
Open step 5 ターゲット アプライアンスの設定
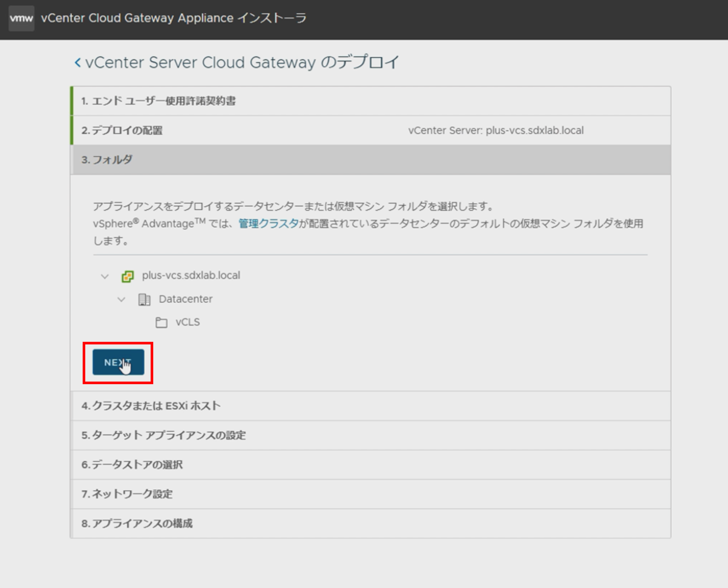coord(371,435)
